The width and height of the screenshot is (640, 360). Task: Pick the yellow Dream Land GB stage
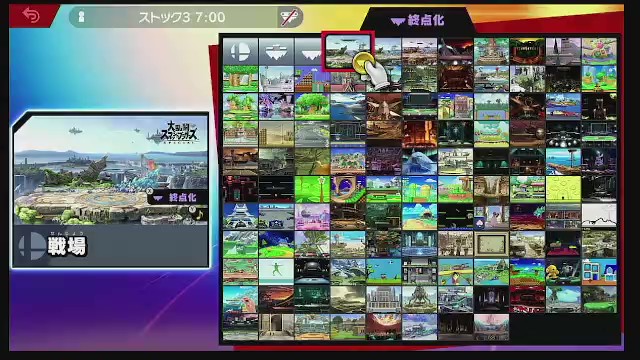[x=563, y=189]
